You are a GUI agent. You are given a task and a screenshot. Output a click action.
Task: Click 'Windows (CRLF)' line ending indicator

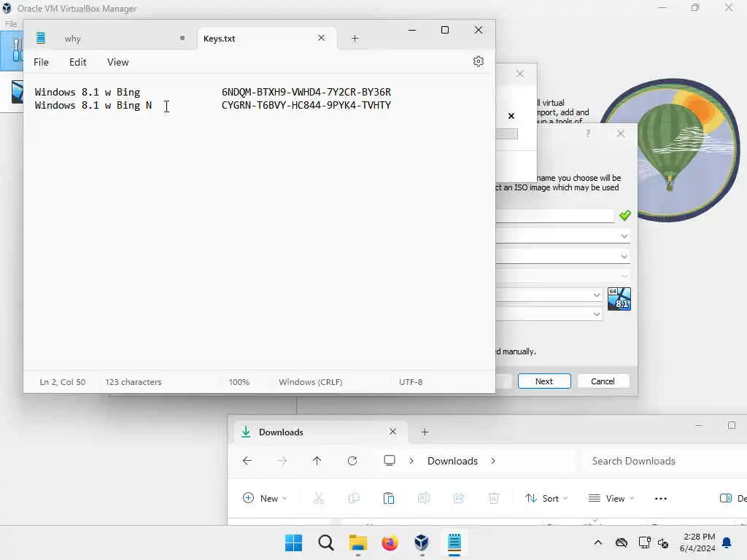tap(311, 382)
